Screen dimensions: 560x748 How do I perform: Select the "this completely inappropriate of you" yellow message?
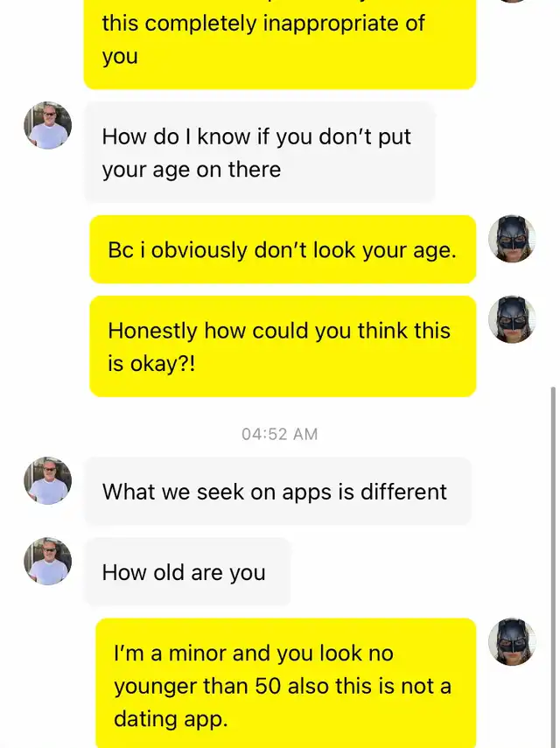pos(279,40)
